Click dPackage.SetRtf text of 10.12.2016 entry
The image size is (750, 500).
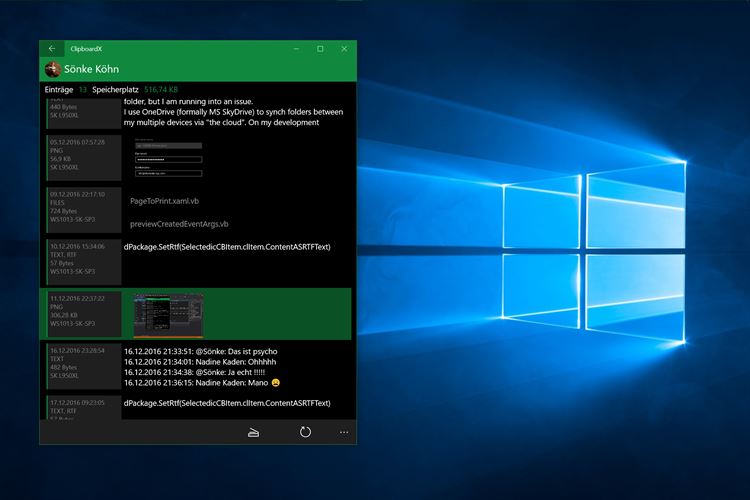(227, 247)
